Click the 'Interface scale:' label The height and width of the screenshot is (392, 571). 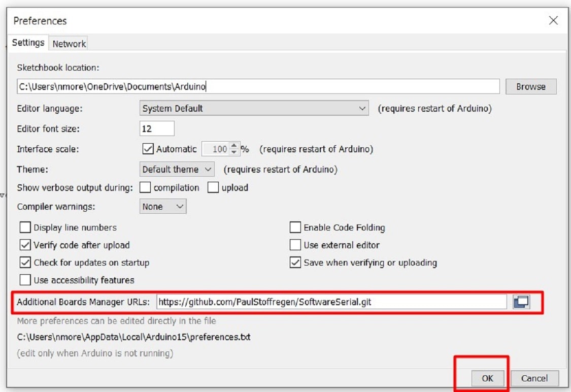[48, 149]
